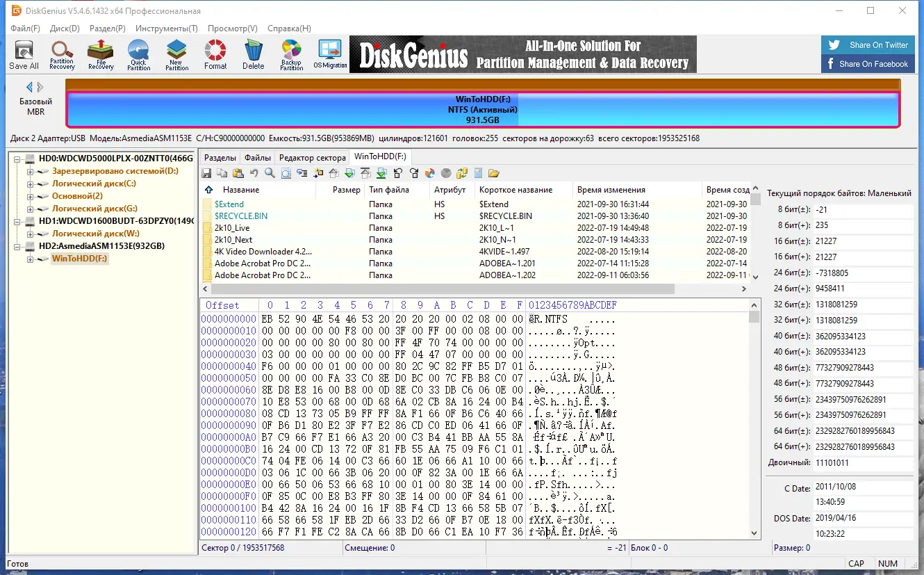Expand the Логический диск(C:) node

[x=30, y=184]
